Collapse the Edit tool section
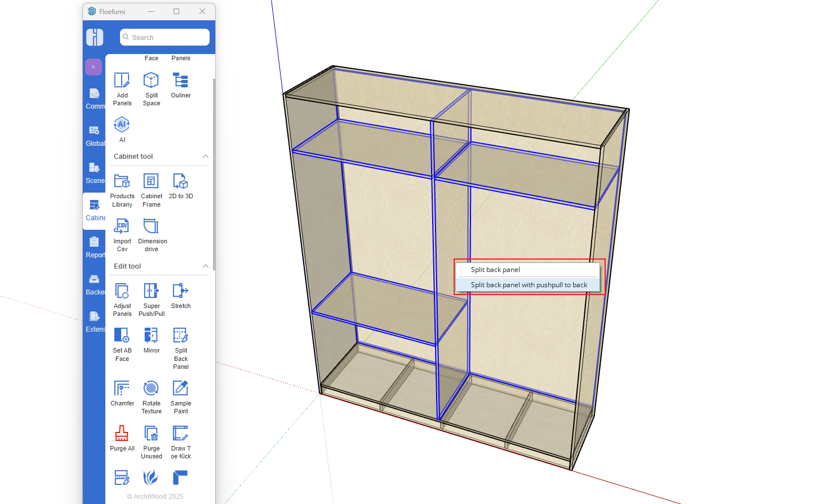The image size is (817, 504). (205, 266)
